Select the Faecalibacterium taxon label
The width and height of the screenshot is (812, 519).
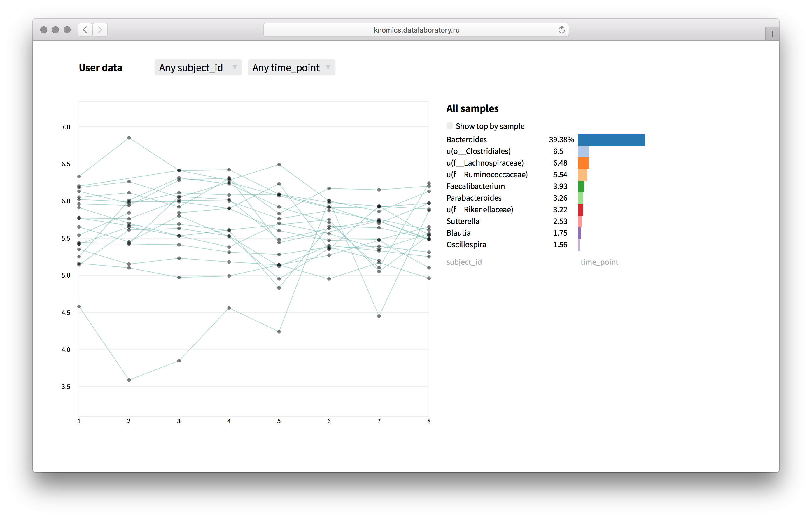(475, 186)
